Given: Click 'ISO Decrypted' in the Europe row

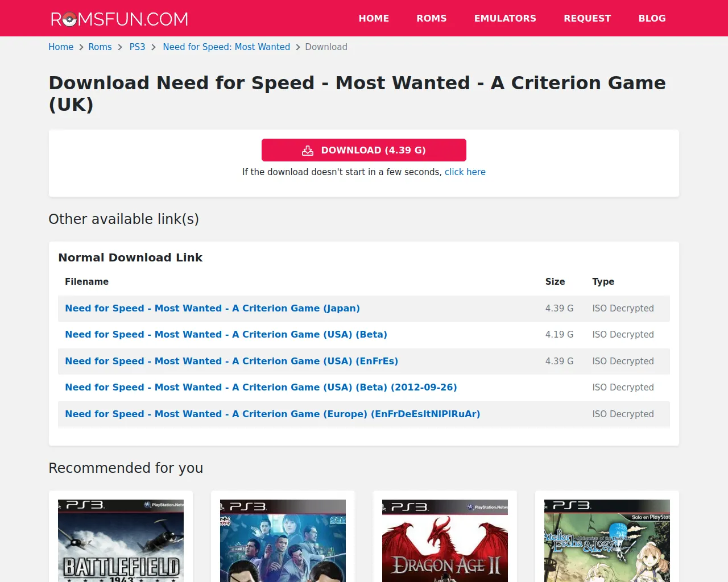Looking at the screenshot, I should coord(623,414).
